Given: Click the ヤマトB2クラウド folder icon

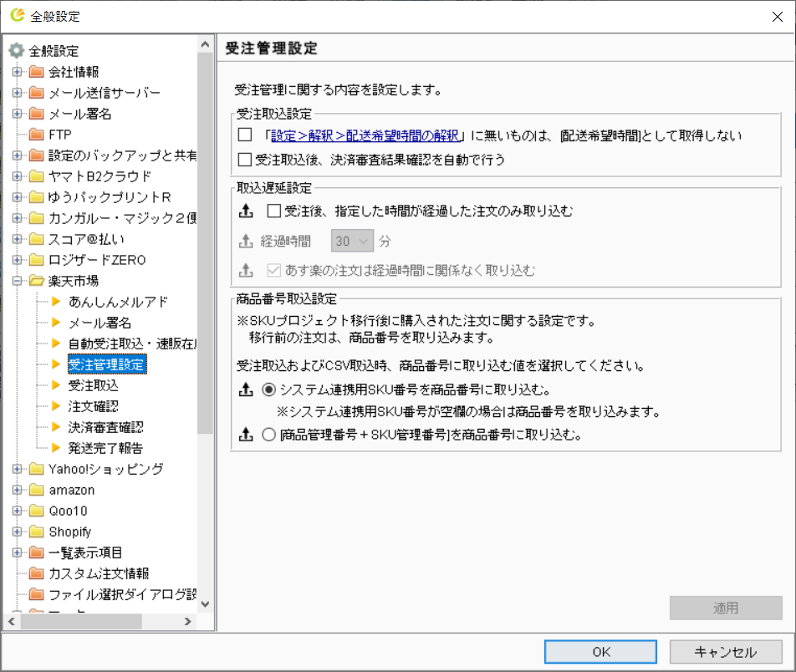Looking at the screenshot, I should [x=36, y=176].
